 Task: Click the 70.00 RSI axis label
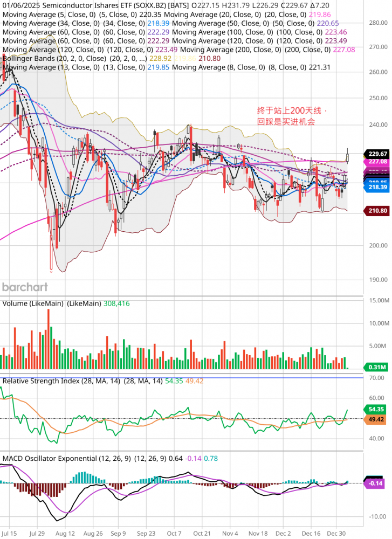(x=376, y=378)
